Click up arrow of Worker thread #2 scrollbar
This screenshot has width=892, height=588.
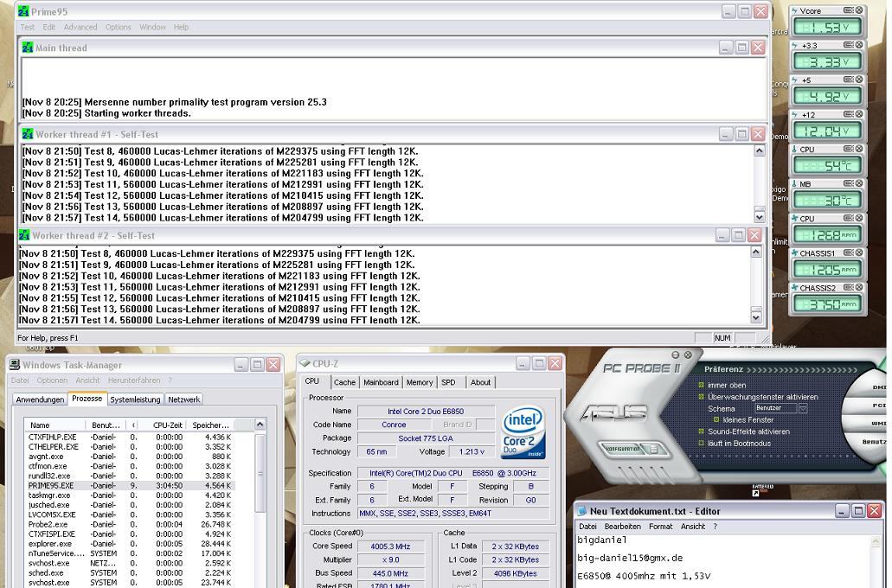pyautogui.click(x=756, y=252)
